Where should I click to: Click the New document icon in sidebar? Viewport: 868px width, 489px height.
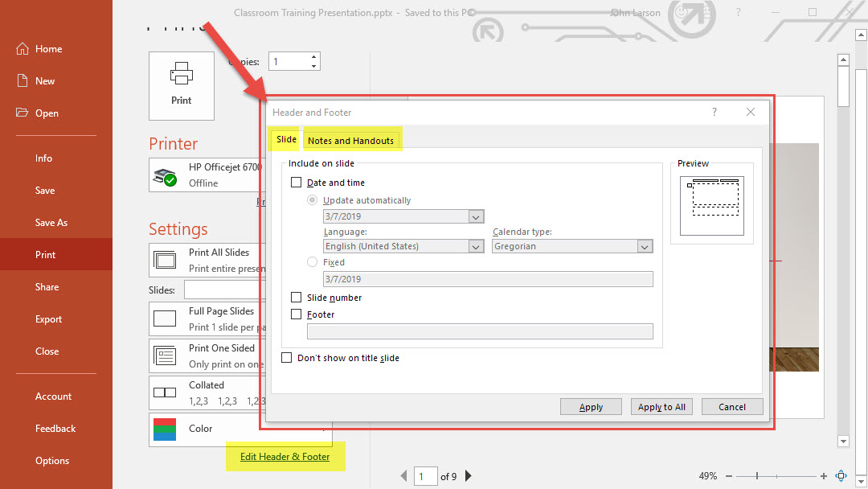(23, 81)
